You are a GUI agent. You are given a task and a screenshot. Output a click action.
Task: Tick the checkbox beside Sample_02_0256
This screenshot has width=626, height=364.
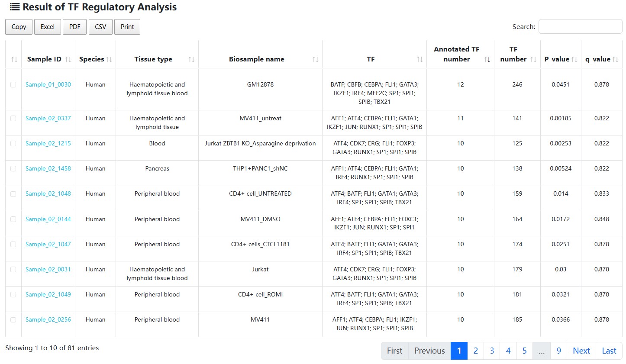13,320
